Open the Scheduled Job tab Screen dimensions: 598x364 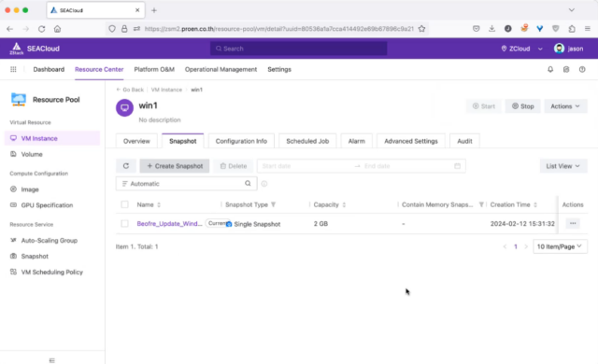[x=307, y=141]
